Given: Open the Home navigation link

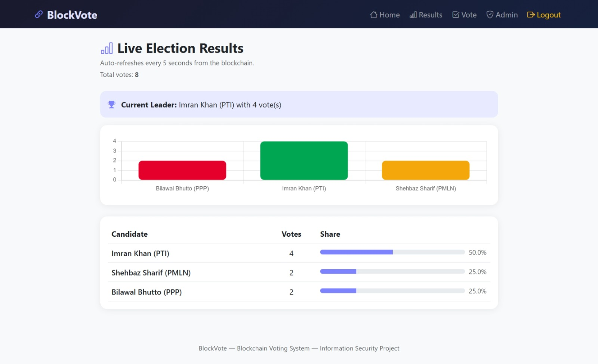Looking at the screenshot, I should point(385,15).
